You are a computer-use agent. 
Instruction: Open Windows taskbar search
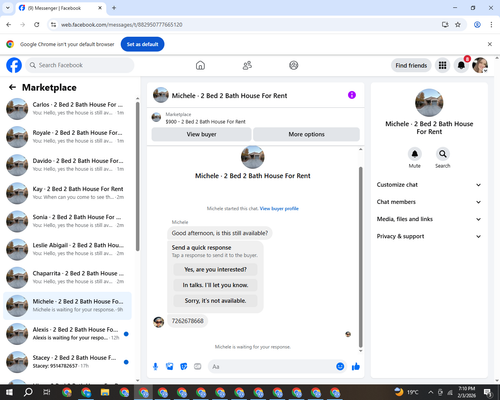click(28, 392)
